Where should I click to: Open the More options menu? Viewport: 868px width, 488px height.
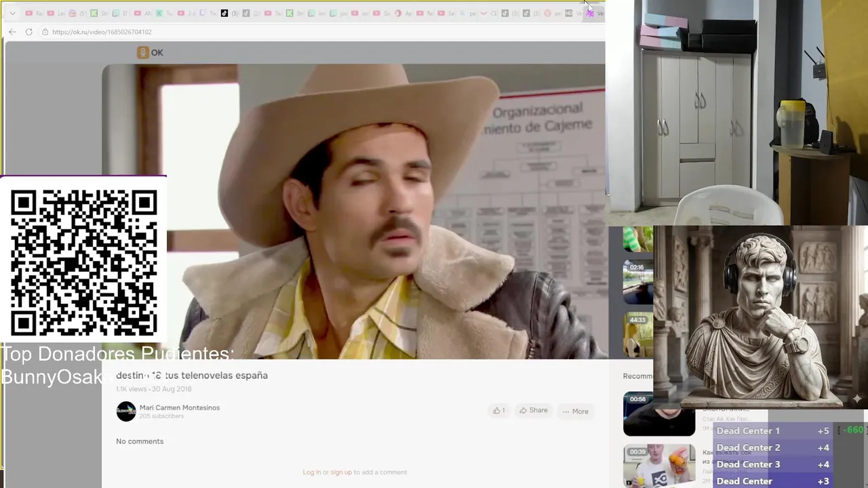point(575,411)
